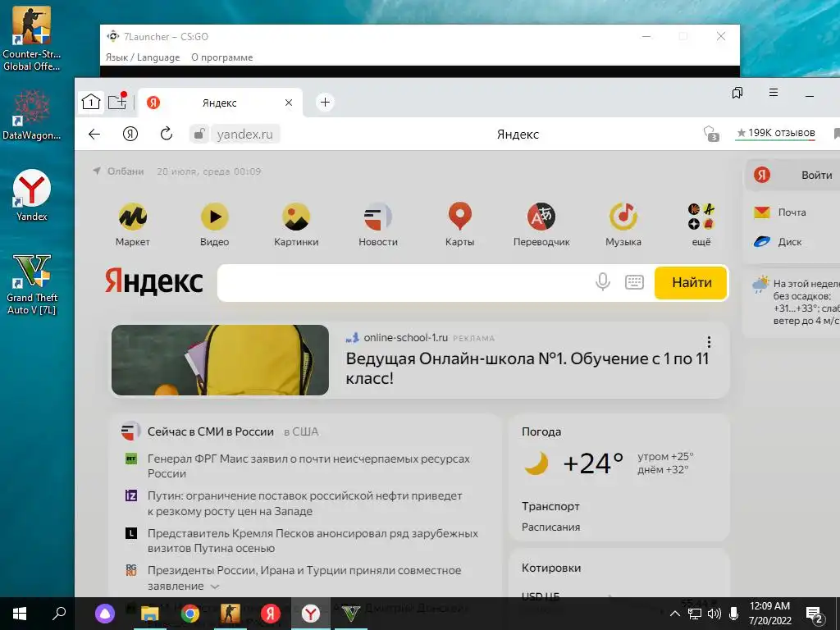Screen dimensions: 840x630
Task: Select Counter-Strike Global Offensive desktop shortcut
Action: point(32,39)
